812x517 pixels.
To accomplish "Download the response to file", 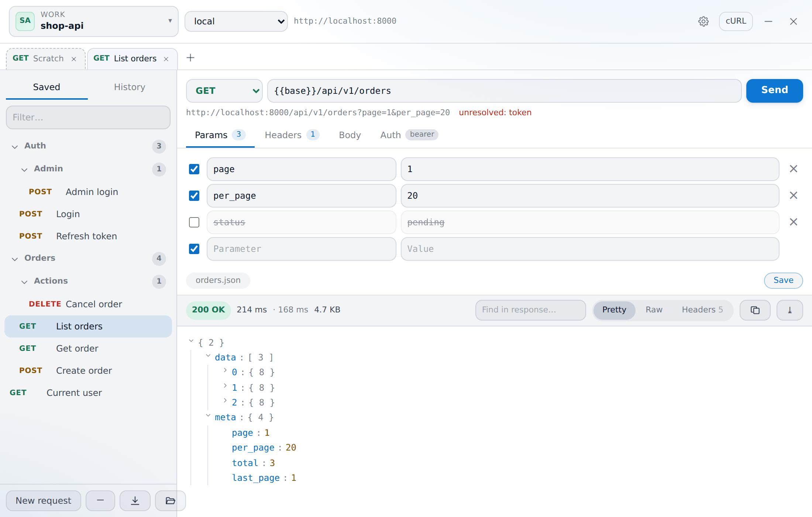I will (x=789, y=310).
